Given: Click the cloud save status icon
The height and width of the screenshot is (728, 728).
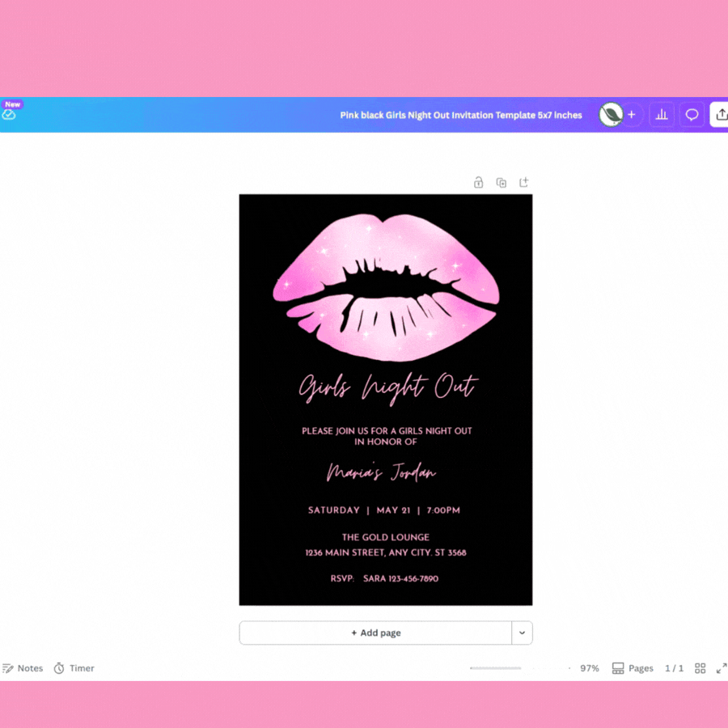Looking at the screenshot, I should pos(9,115).
